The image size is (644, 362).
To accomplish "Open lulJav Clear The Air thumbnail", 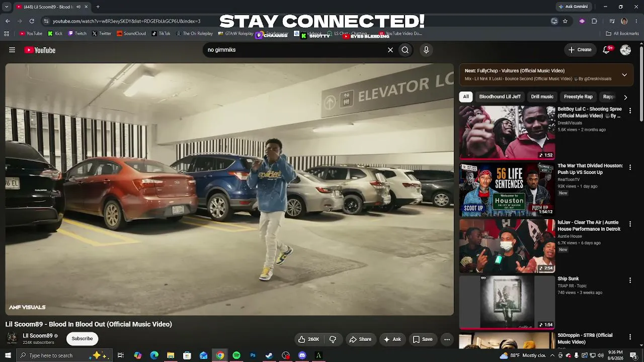I will click(507, 246).
